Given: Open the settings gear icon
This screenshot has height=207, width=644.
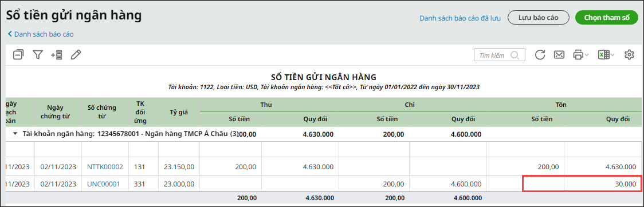Looking at the screenshot, I should pos(629,55).
